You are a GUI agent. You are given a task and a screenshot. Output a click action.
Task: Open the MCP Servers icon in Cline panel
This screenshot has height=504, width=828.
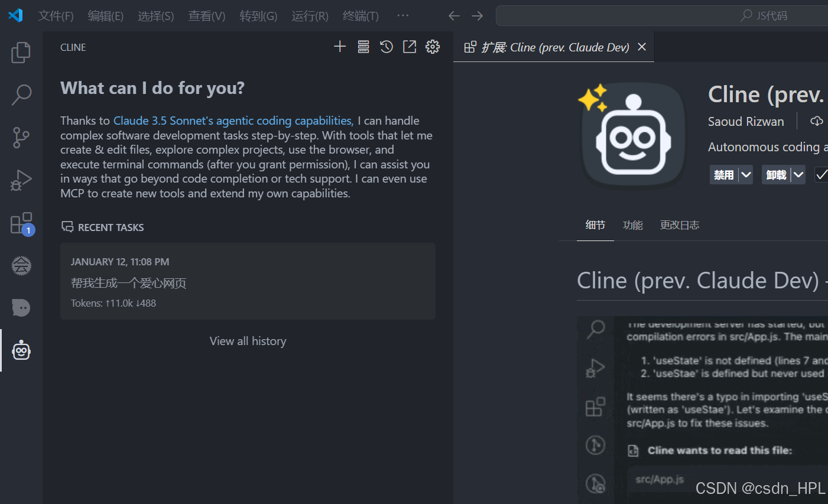click(363, 47)
